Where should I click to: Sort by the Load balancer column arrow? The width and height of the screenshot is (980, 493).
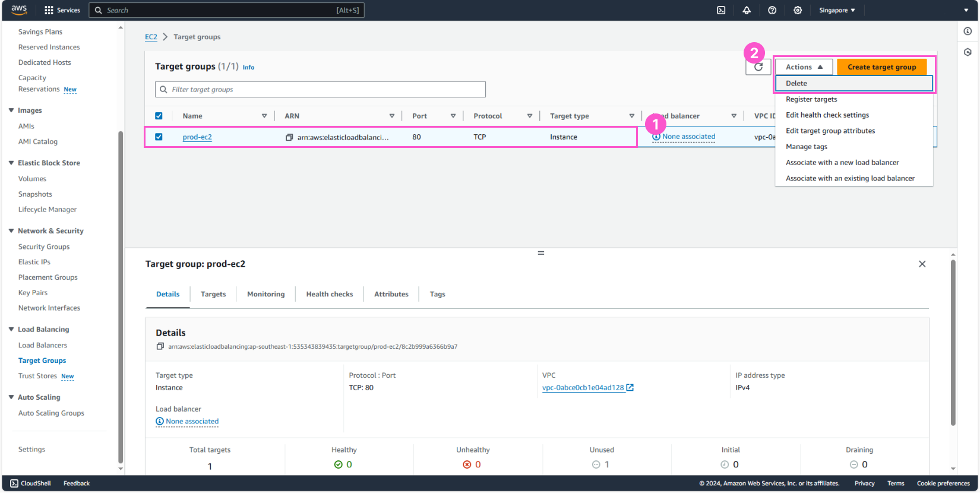click(x=734, y=116)
